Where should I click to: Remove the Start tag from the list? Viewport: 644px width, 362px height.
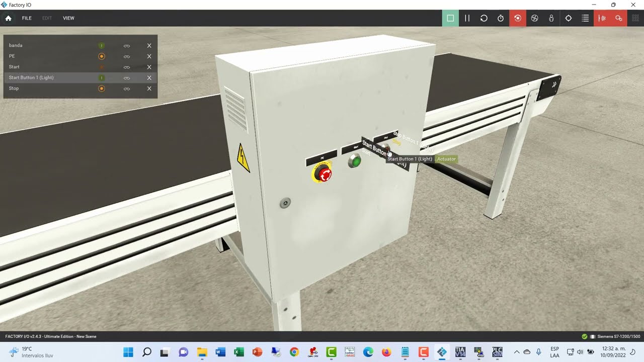point(149,67)
